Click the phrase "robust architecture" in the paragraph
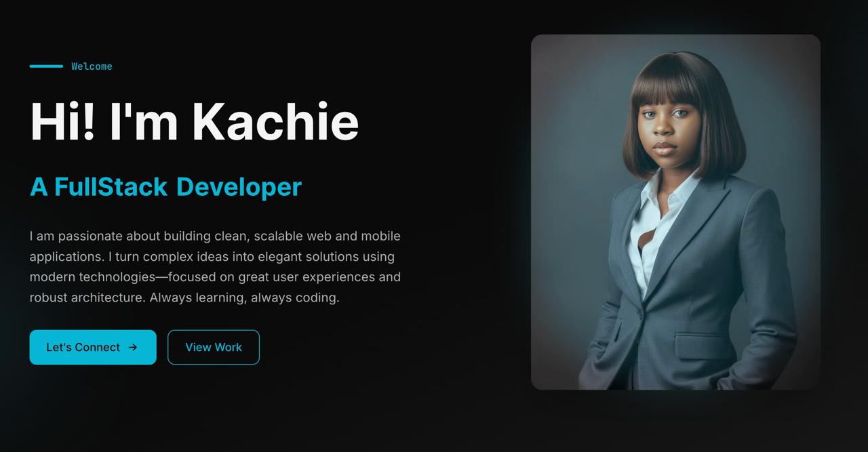The height and width of the screenshot is (452, 868). 86,297
